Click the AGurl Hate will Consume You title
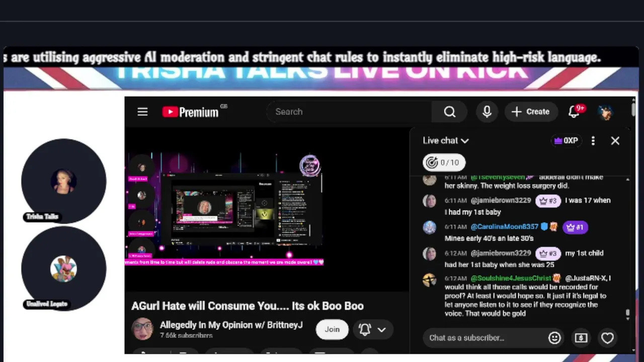 click(248, 306)
